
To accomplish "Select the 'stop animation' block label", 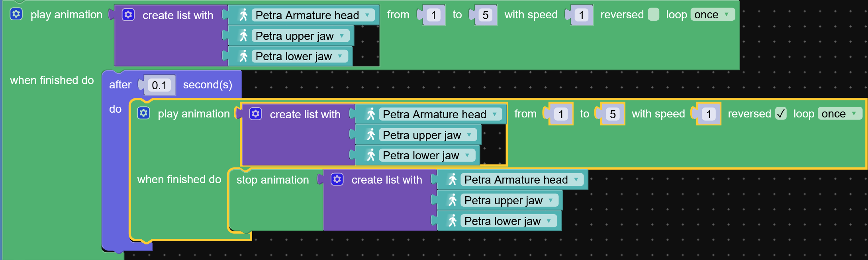I will tap(272, 180).
